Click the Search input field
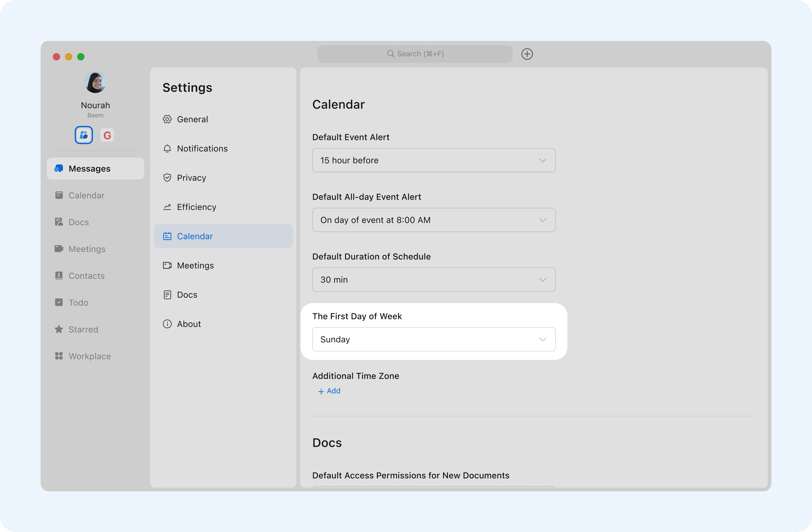The image size is (812, 532). point(415,54)
